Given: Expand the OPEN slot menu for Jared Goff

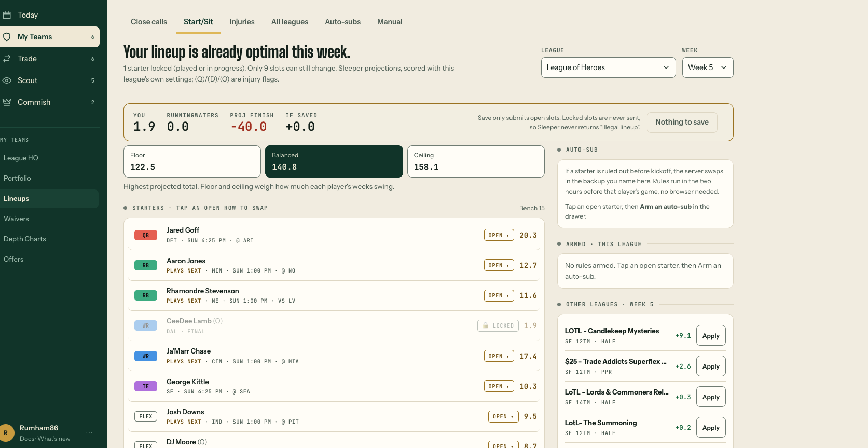Looking at the screenshot, I should 499,235.
